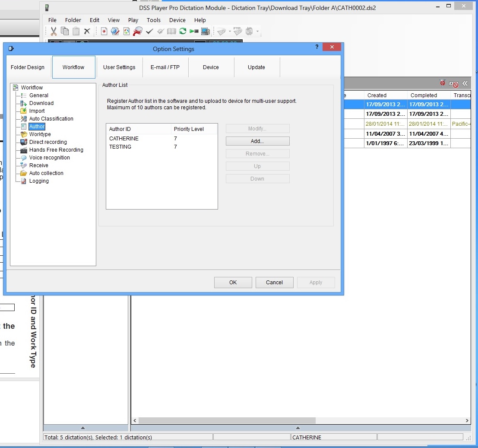Select the CATHERINE author row

[161, 138]
